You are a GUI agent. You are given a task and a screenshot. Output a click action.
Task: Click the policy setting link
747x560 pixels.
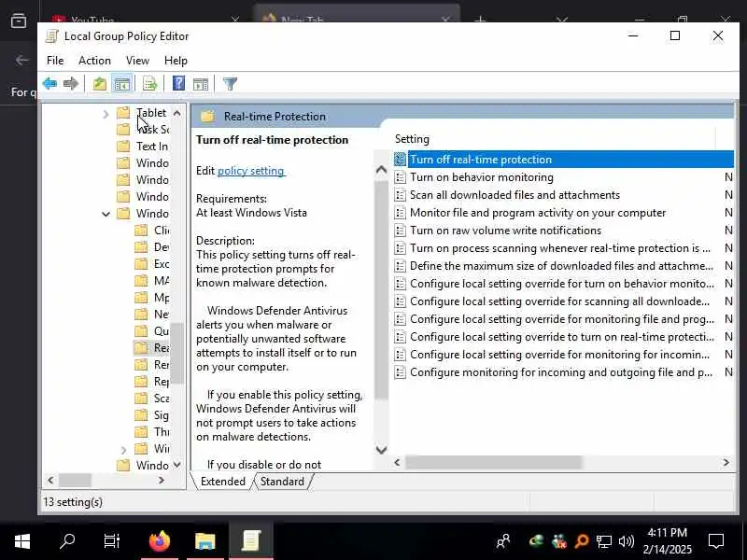(250, 171)
